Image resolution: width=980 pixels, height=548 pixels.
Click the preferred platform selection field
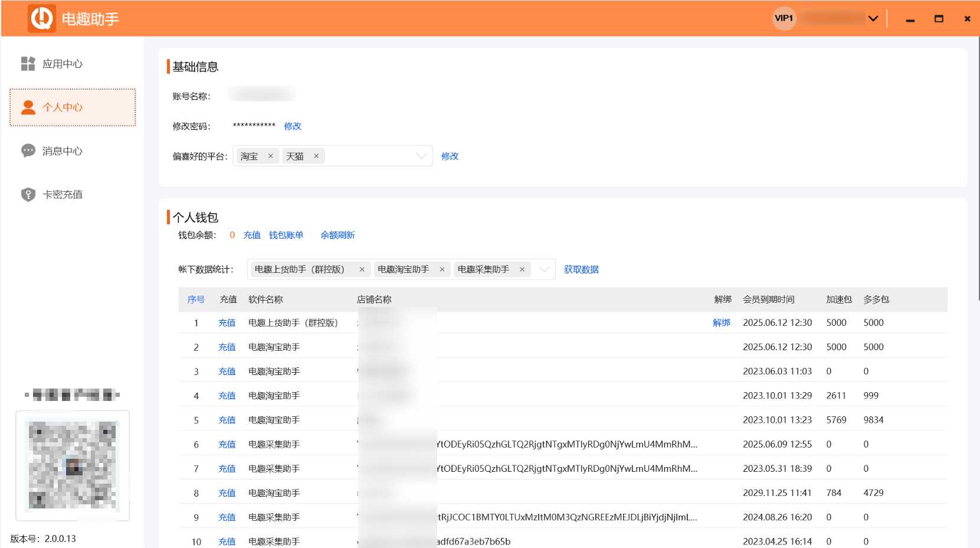pos(333,156)
